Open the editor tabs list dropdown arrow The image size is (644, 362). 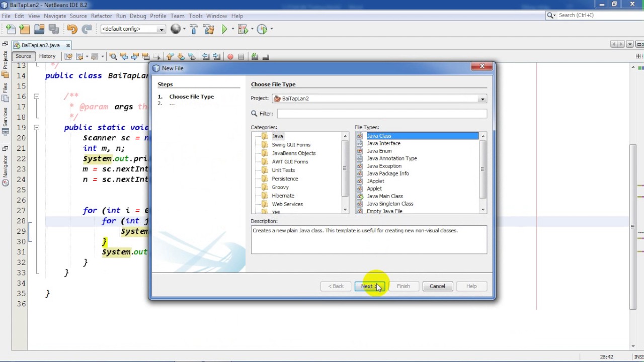click(631, 44)
